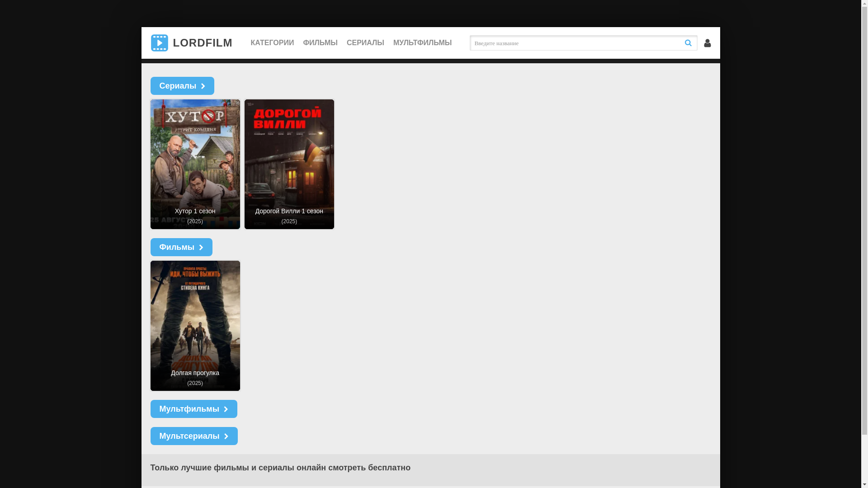Go to the СЕРИАЛЫ navigation item
Screen dimensions: 868x488
[365, 43]
